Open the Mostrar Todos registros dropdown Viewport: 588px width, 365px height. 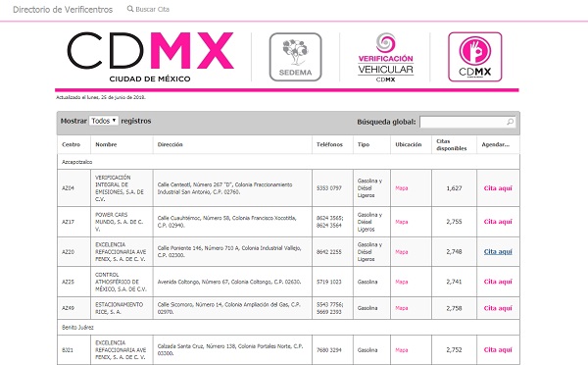click(x=104, y=121)
